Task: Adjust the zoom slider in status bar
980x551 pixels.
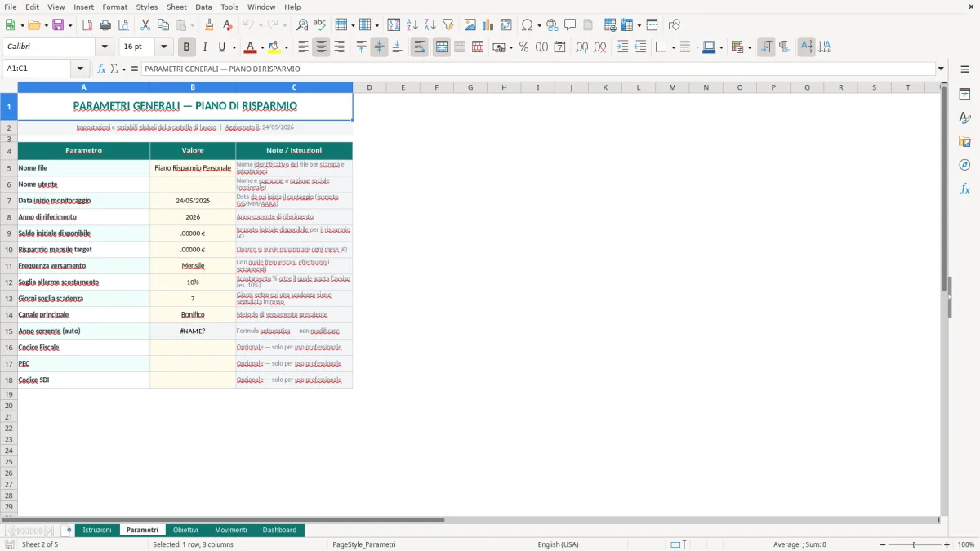Action: click(x=914, y=544)
